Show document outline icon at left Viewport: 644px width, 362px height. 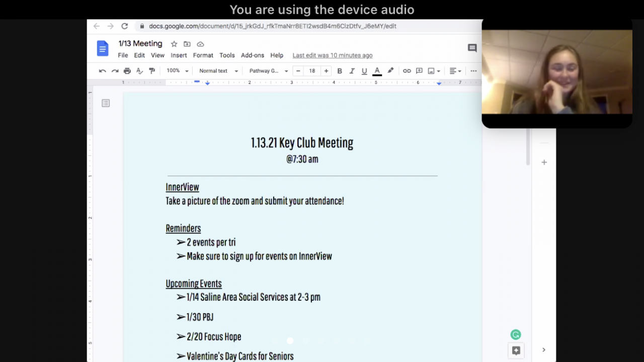[x=106, y=103]
